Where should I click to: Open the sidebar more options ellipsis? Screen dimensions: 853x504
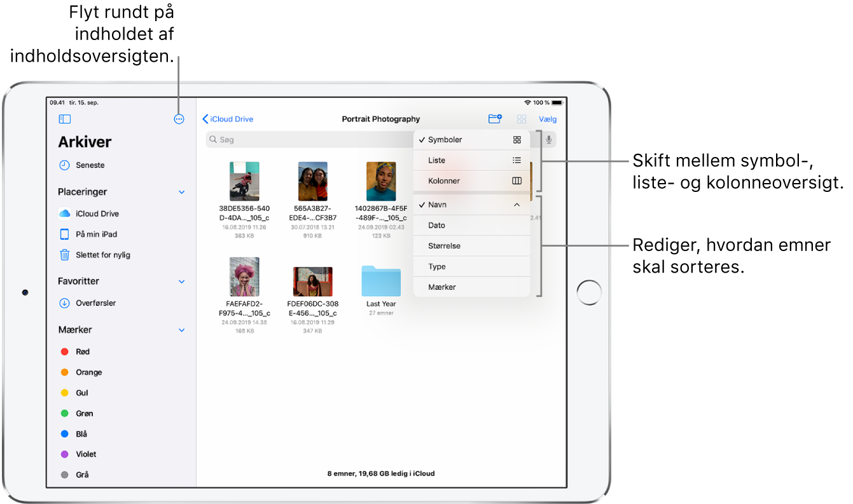[x=179, y=119]
